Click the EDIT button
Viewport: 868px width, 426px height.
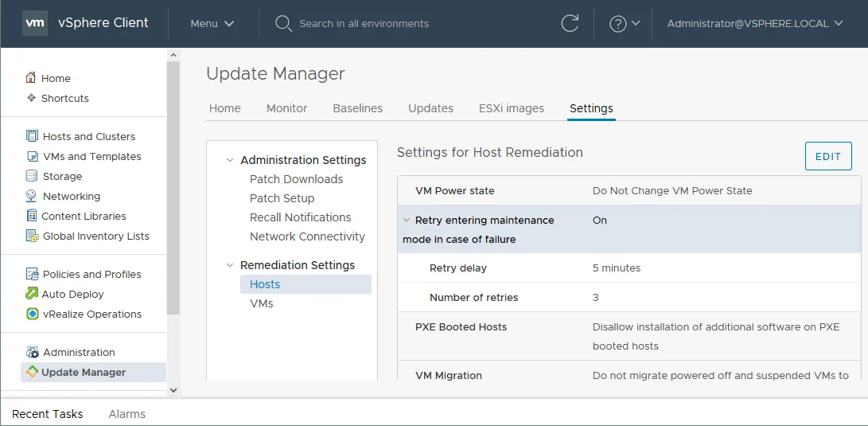pos(827,156)
